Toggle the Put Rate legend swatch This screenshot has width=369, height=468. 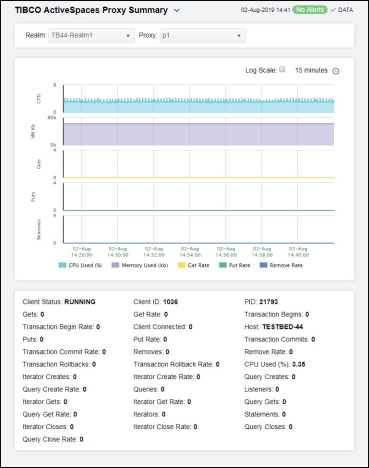[x=223, y=265]
